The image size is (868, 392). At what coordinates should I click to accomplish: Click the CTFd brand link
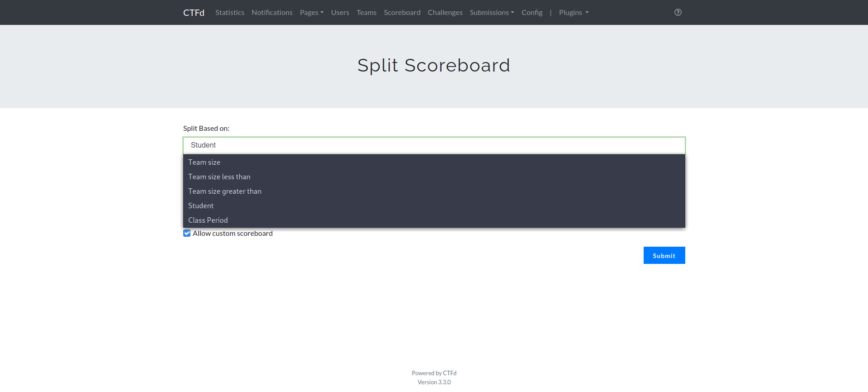click(x=194, y=12)
